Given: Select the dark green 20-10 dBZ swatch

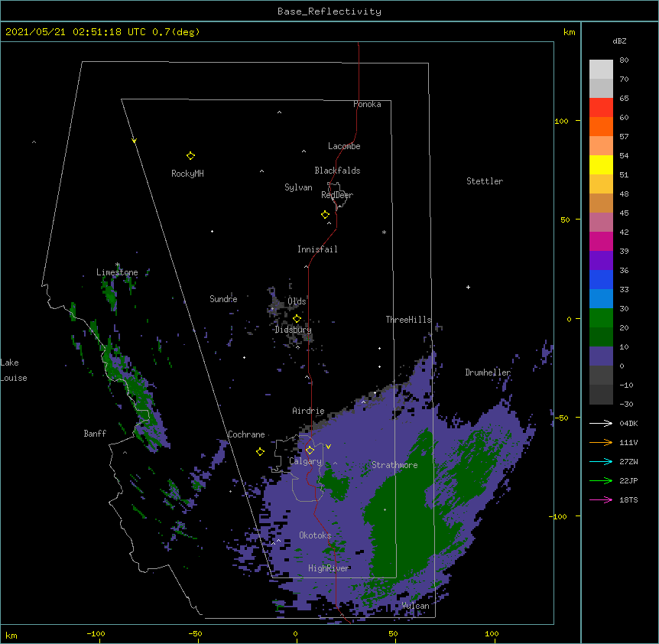Looking at the screenshot, I should pos(601,337).
